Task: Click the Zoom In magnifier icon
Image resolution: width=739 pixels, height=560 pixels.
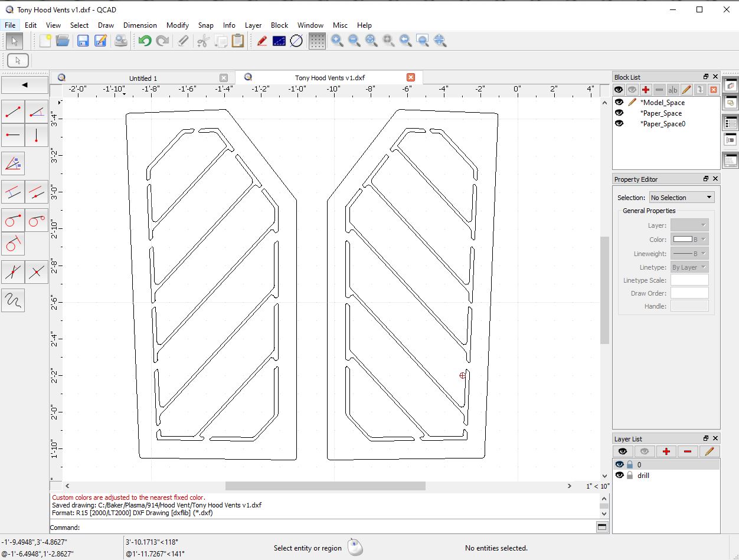Action: pyautogui.click(x=337, y=41)
